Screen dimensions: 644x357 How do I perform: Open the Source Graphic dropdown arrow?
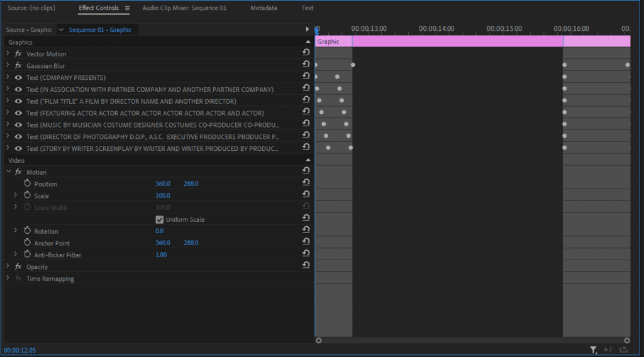pyautogui.click(x=61, y=30)
